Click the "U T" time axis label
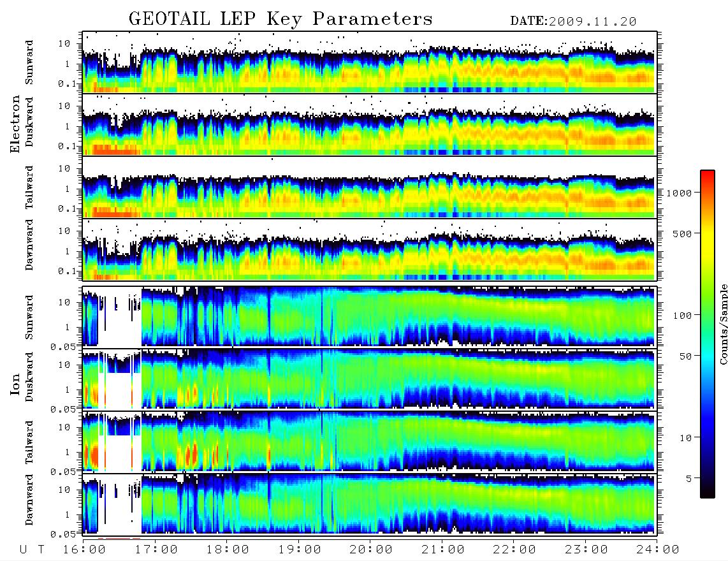This screenshot has height=561, width=728. 32,550
